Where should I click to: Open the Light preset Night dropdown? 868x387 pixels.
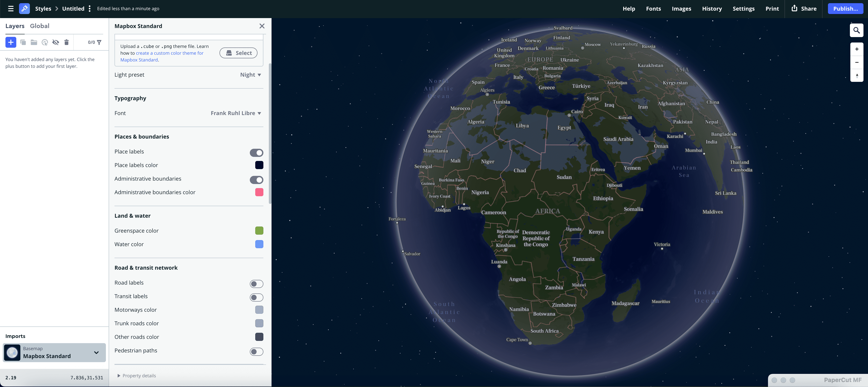pyautogui.click(x=250, y=74)
